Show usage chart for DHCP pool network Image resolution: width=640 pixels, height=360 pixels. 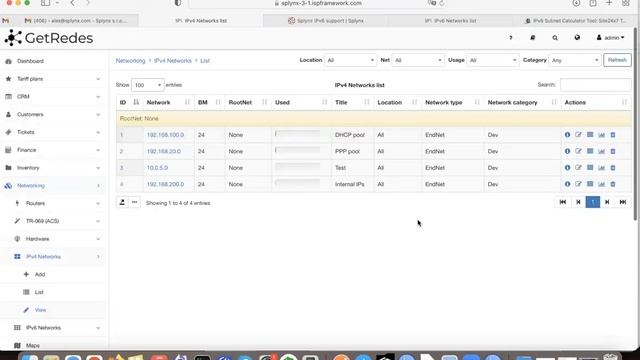click(x=601, y=135)
